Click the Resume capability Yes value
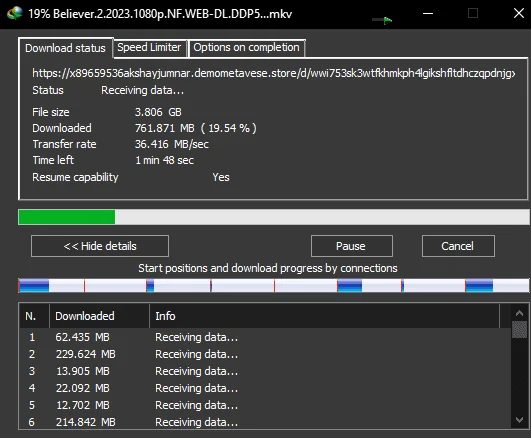Image resolution: width=531 pixels, height=438 pixels. [x=221, y=177]
